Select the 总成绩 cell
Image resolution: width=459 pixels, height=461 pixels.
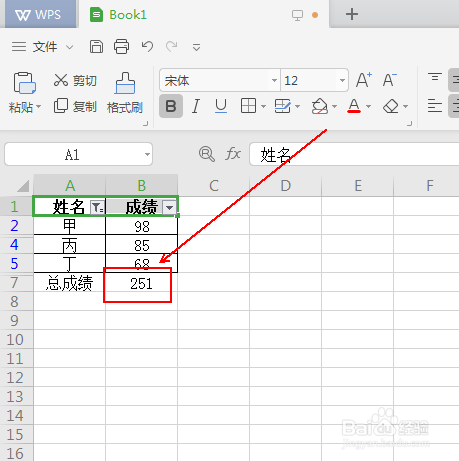pyautogui.click(x=70, y=283)
